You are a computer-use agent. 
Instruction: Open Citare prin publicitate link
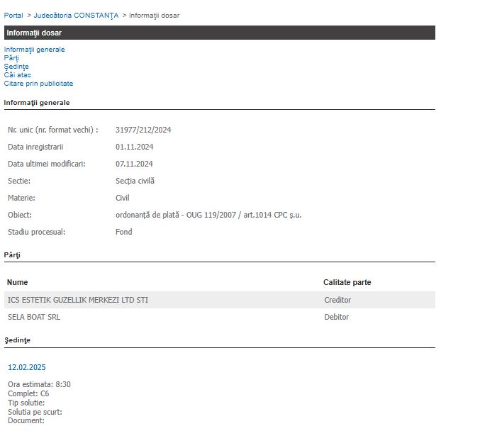38,84
